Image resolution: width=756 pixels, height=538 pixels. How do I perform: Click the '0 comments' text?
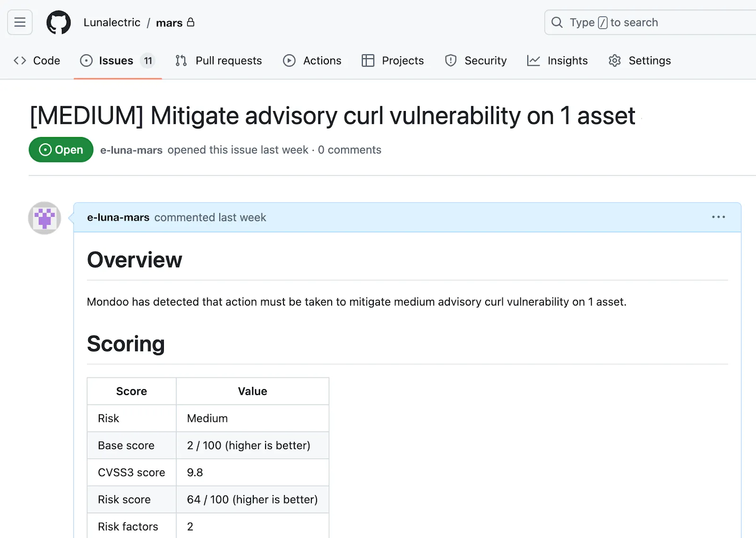click(x=350, y=150)
